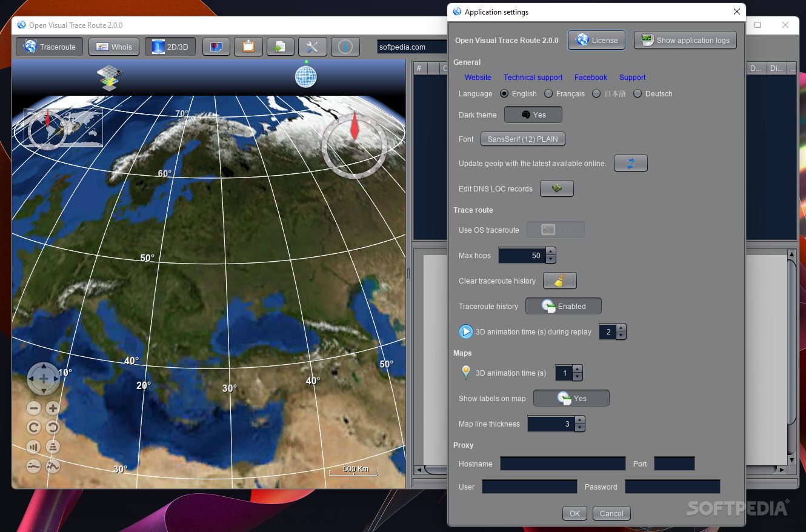Click the proxy Password field
Viewport: 806px width, 532px height.
pyautogui.click(x=673, y=487)
